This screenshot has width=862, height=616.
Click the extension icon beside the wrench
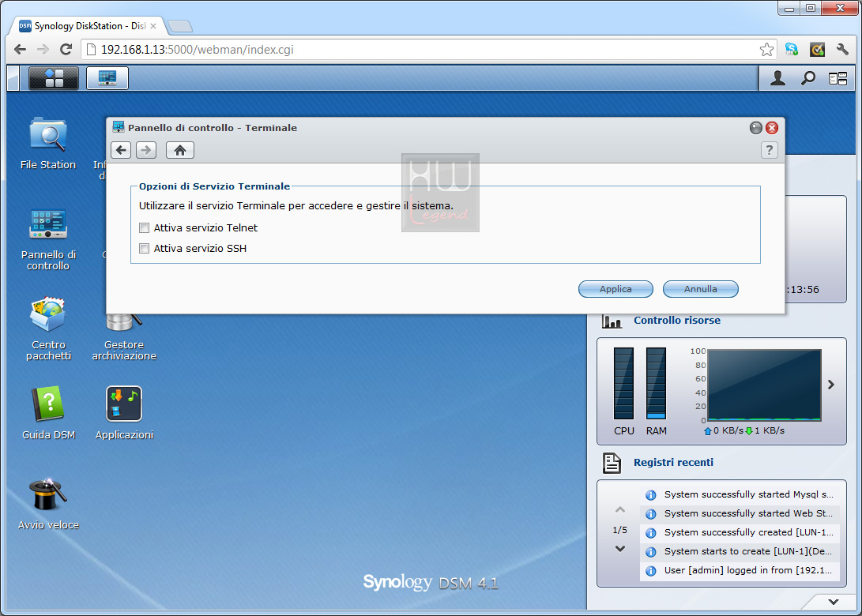(818, 50)
